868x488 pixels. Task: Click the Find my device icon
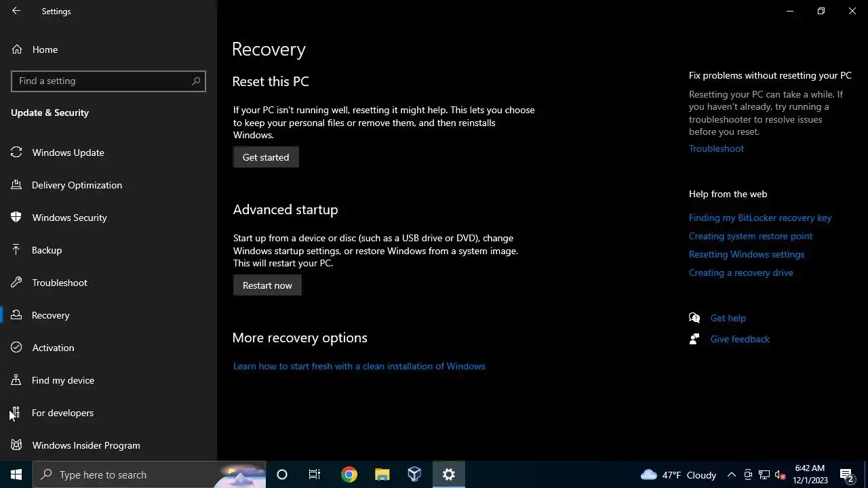pos(16,380)
